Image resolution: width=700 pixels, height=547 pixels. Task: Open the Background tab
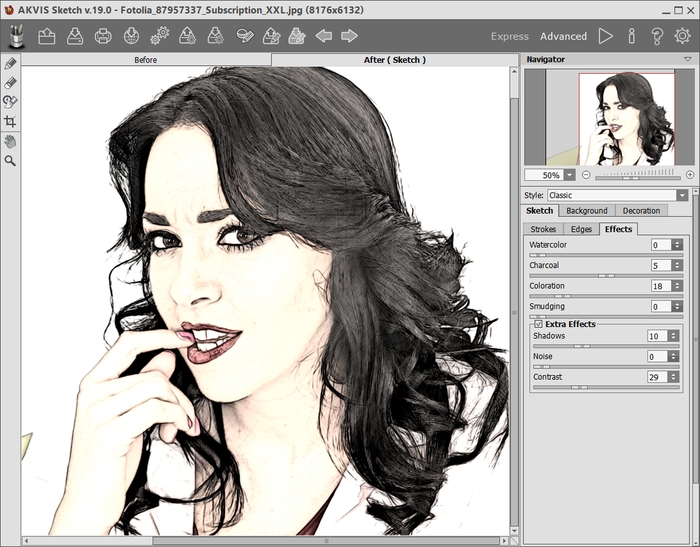[586, 211]
